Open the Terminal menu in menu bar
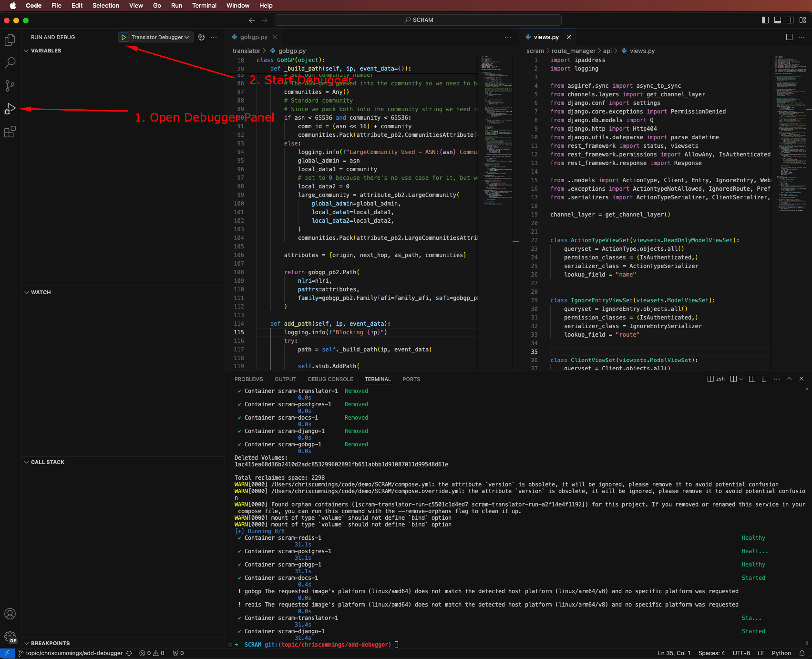 (204, 6)
